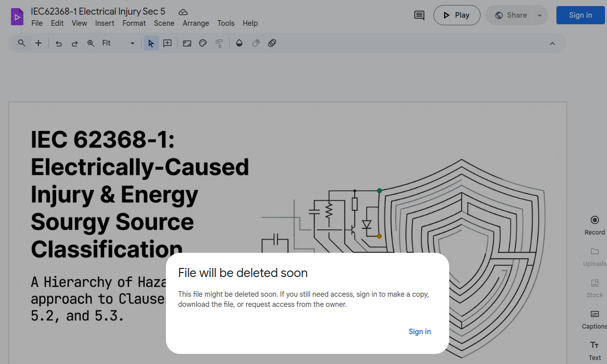This screenshot has width=607, height=364.
Task: Expand the Share options arrow
Action: [540, 15]
